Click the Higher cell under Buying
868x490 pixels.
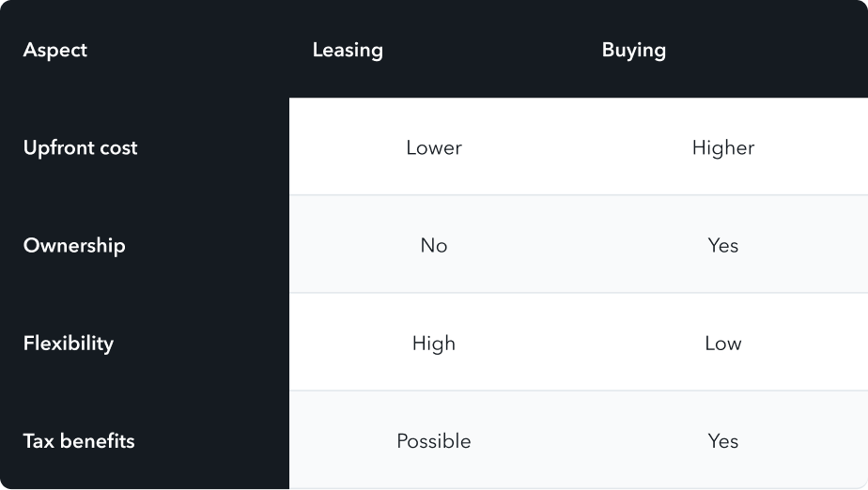[723, 147]
